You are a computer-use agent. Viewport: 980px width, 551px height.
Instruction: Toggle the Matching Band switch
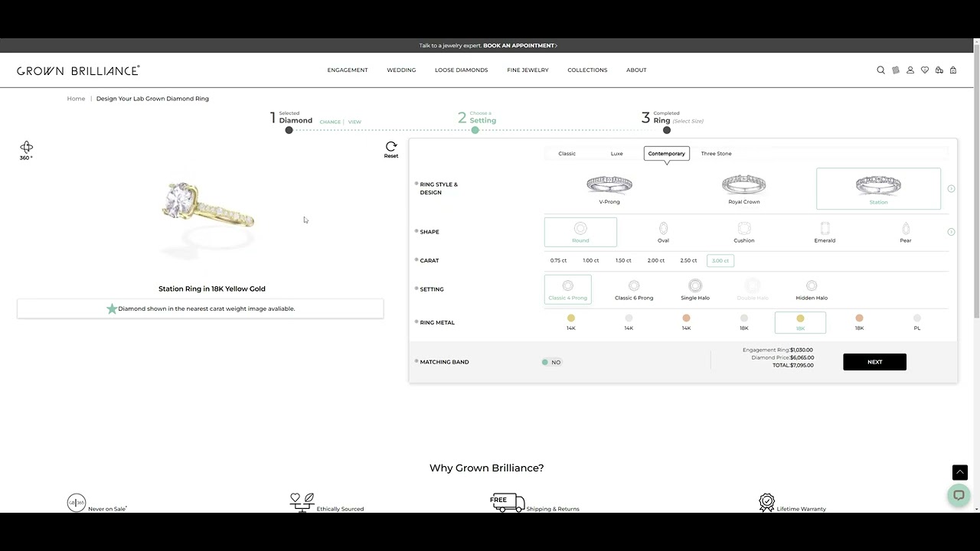pos(551,362)
